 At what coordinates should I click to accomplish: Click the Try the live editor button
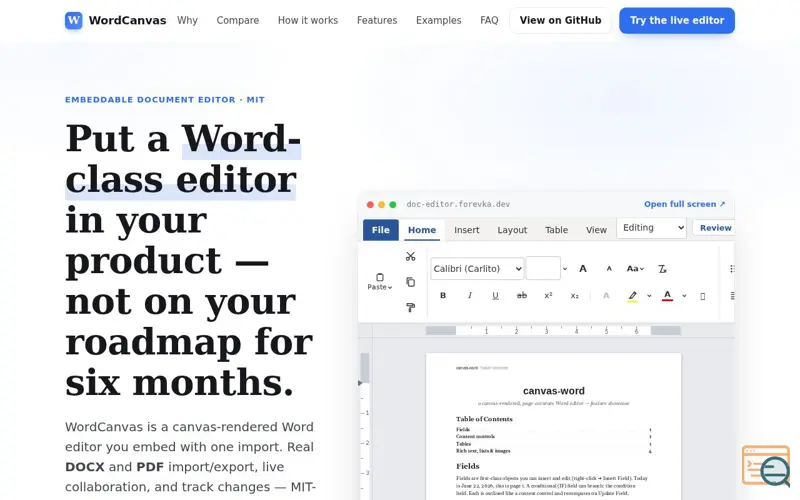pyautogui.click(x=677, y=20)
